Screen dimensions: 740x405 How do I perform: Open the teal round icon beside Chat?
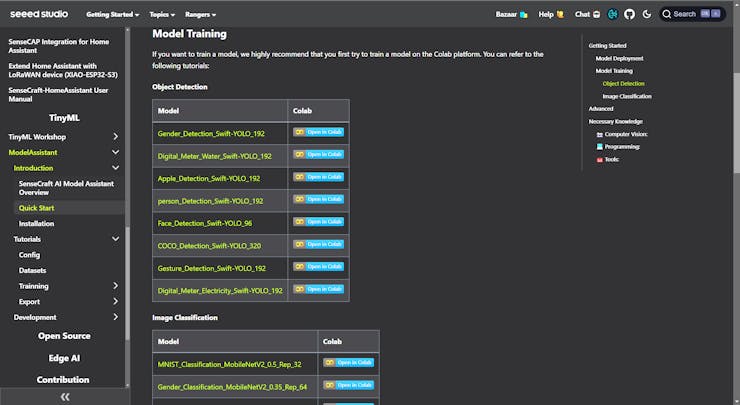[613, 14]
